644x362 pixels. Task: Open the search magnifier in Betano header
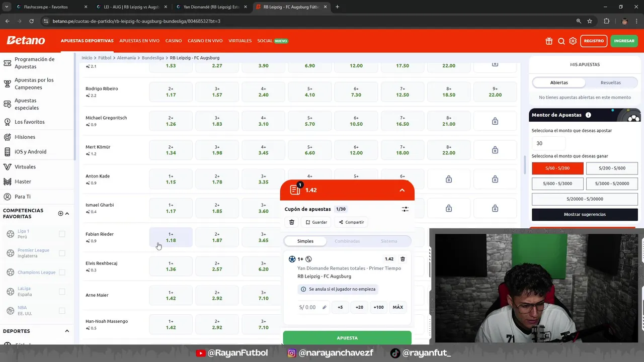(x=561, y=41)
